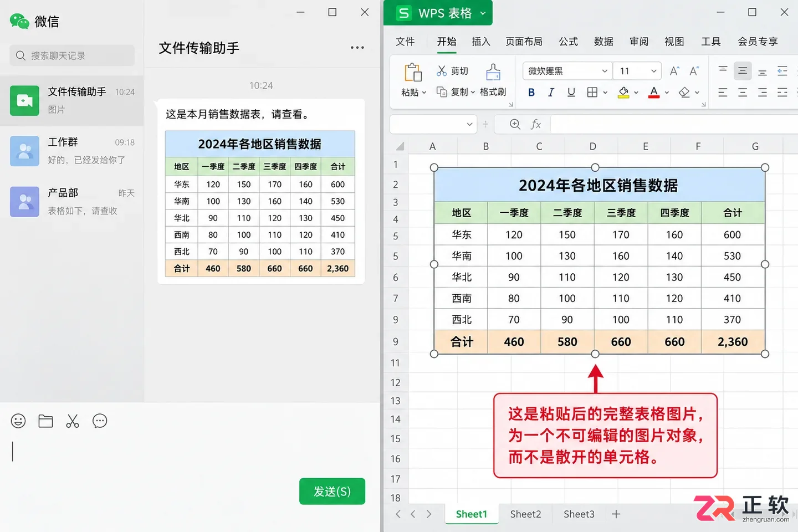This screenshot has height=532, width=798.
Task: Add a new sheet with plus icon
Action: pyautogui.click(x=616, y=514)
